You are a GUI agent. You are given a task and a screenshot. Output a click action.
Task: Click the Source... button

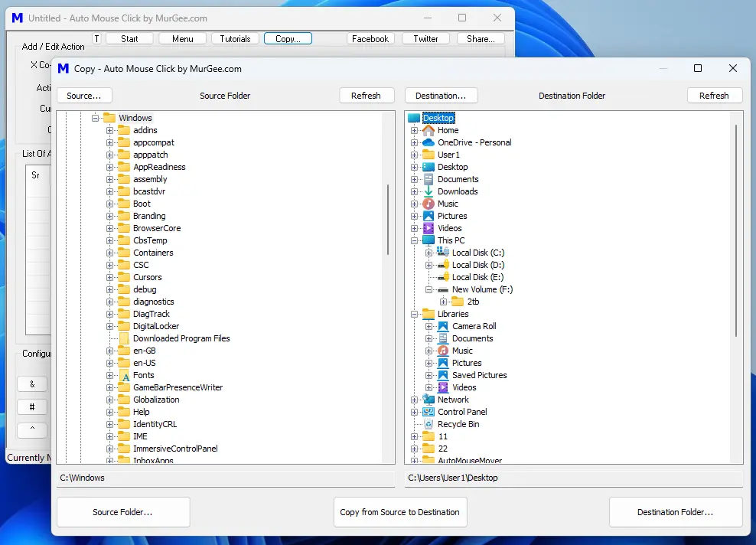click(84, 96)
